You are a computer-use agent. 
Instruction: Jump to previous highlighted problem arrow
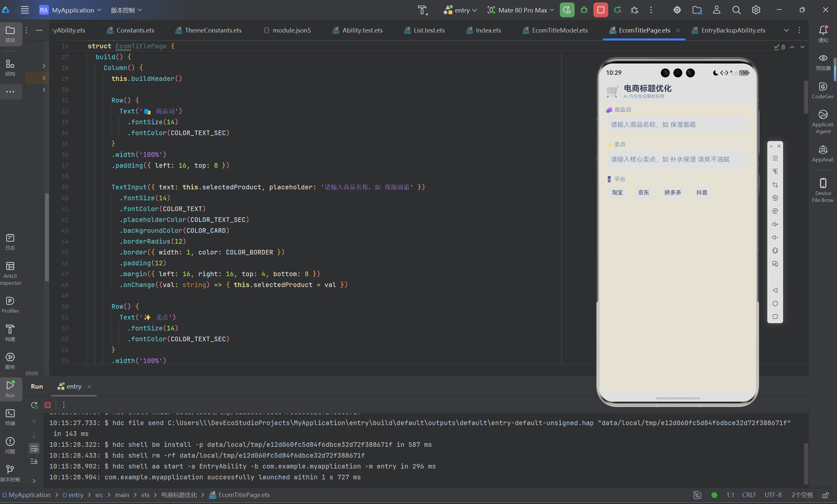pos(792,47)
